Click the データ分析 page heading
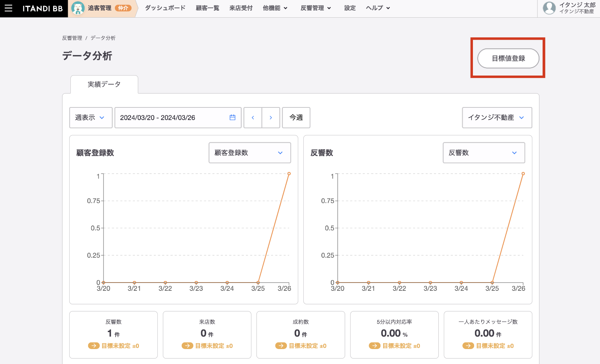This screenshot has height=364, width=600. 87,56
